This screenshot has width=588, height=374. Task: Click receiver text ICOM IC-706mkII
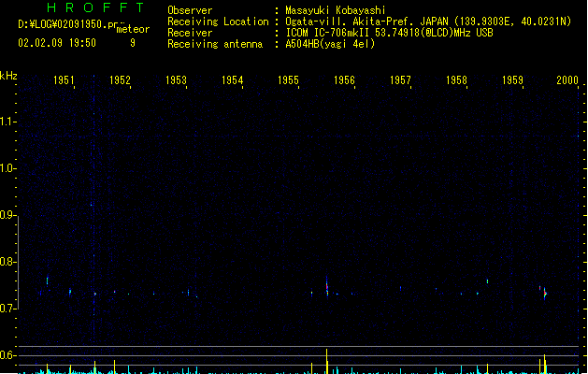pos(327,33)
